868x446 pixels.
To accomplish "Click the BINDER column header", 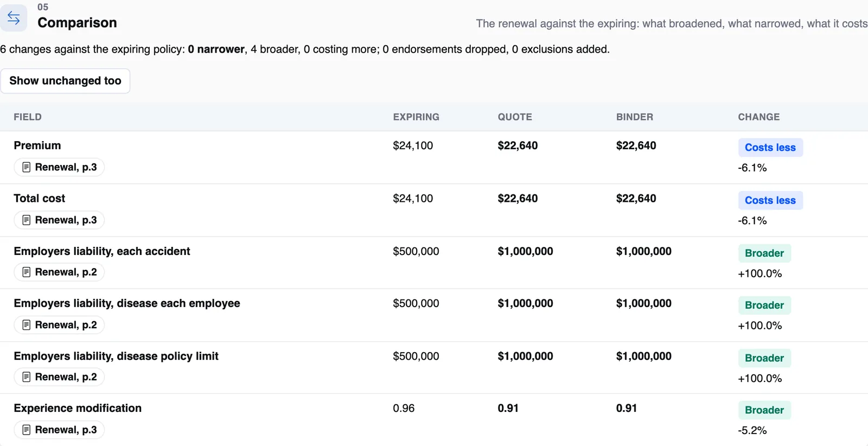I will pos(635,117).
